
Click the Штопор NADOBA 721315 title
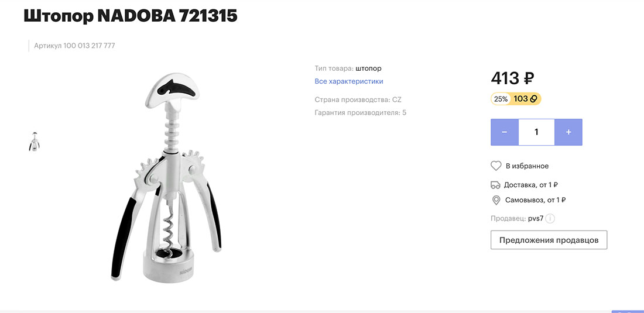click(131, 16)
